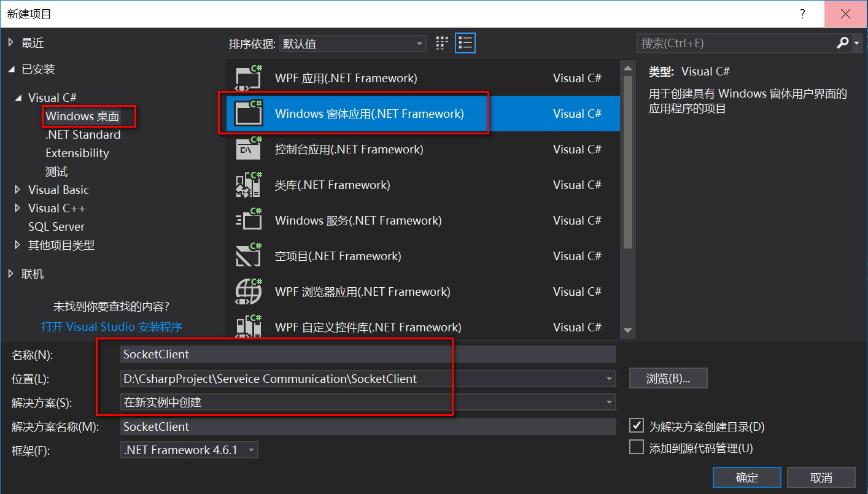Image resolution: width=868 pixels, height=494 pixels.
Task: Select Windows 桌面 in the tree
Action: (x=83, y=116)
